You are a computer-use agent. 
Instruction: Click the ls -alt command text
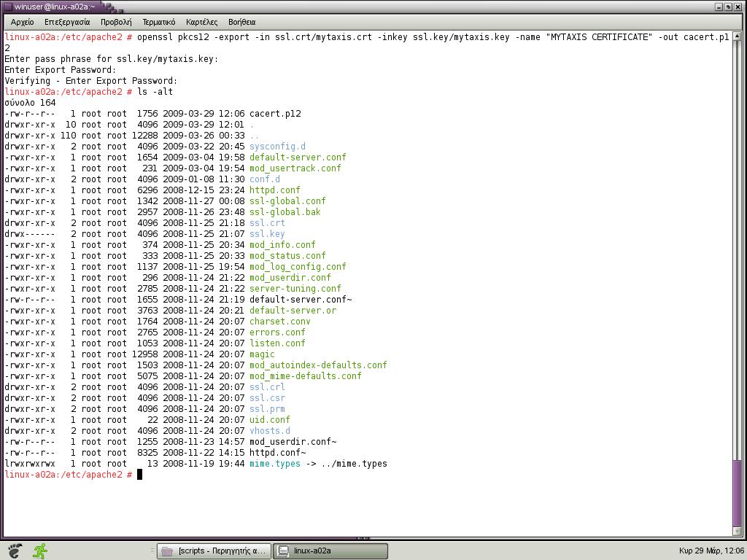click(x=155, y=91)
